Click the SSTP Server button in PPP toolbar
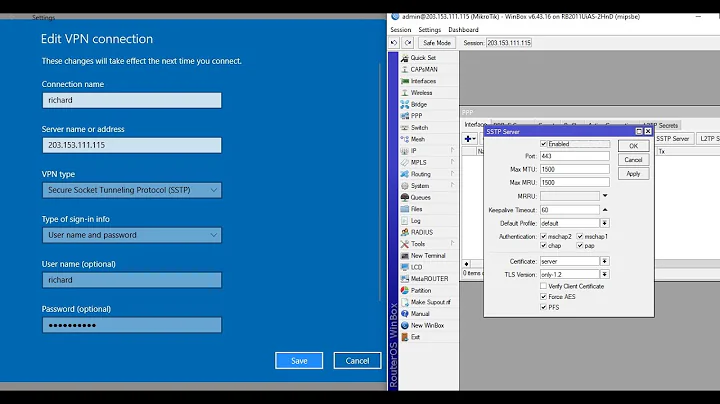This screenshot has width=720, height=404. click(x=672, y=139)
